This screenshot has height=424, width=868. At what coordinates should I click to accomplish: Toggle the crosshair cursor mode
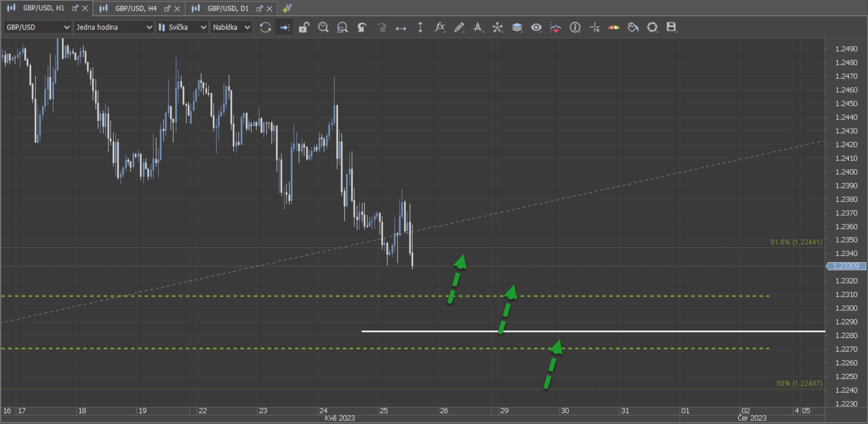point(595,27)
